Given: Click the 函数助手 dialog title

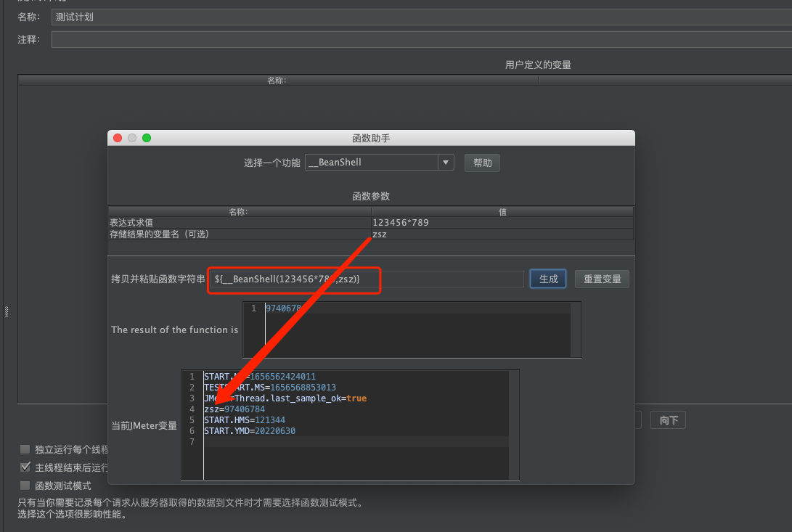Looking at the screenshot, I should 371,139.
